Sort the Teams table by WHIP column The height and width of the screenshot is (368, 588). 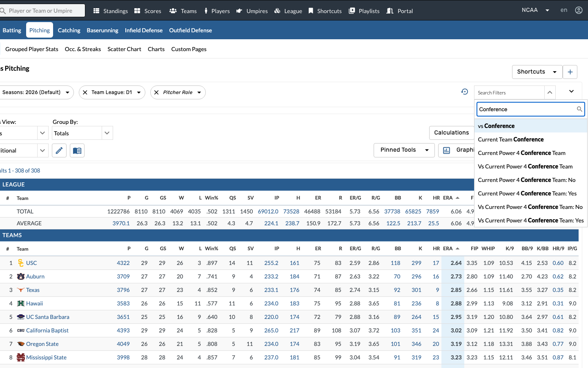point(488,249)
